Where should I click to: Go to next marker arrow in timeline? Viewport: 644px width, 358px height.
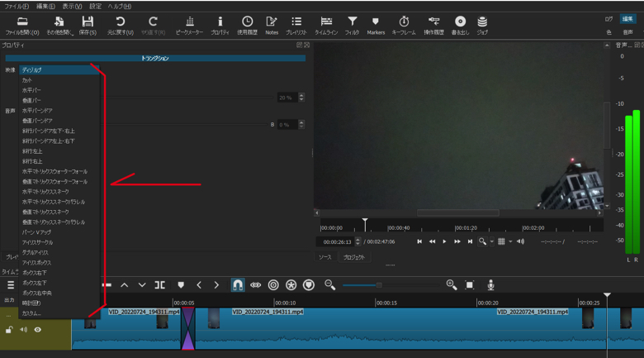point(216,284)
